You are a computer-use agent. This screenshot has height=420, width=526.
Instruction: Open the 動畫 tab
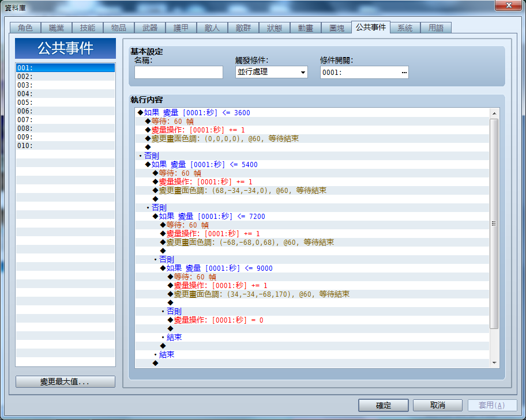pos(306,28)
